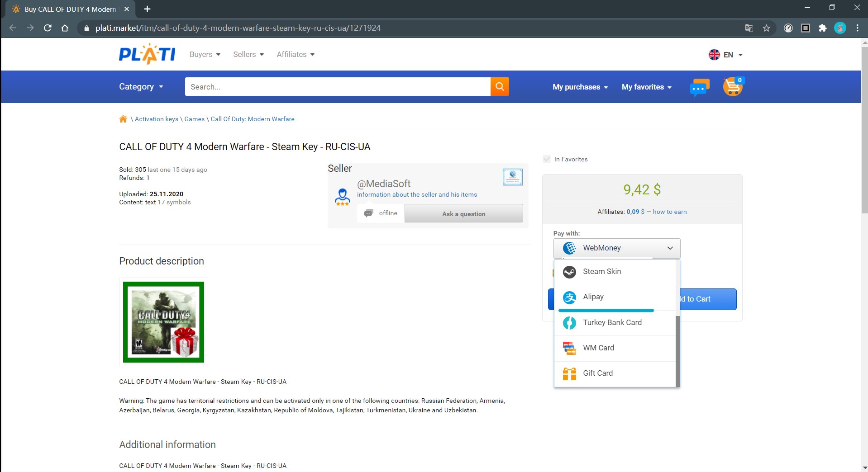The height and width of the screenshot is (472, 868).
Task: Select Turkey Bank Card payment method
Action: 615,323
